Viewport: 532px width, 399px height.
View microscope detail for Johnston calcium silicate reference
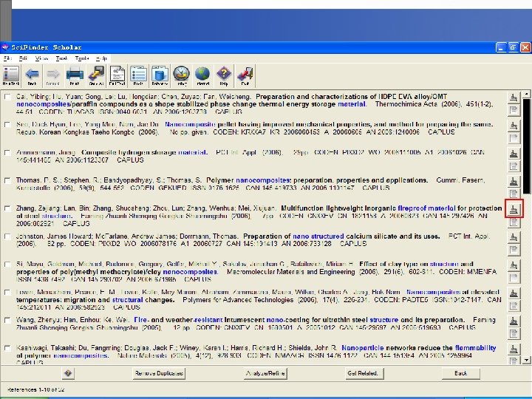click(x=514, y=237)
